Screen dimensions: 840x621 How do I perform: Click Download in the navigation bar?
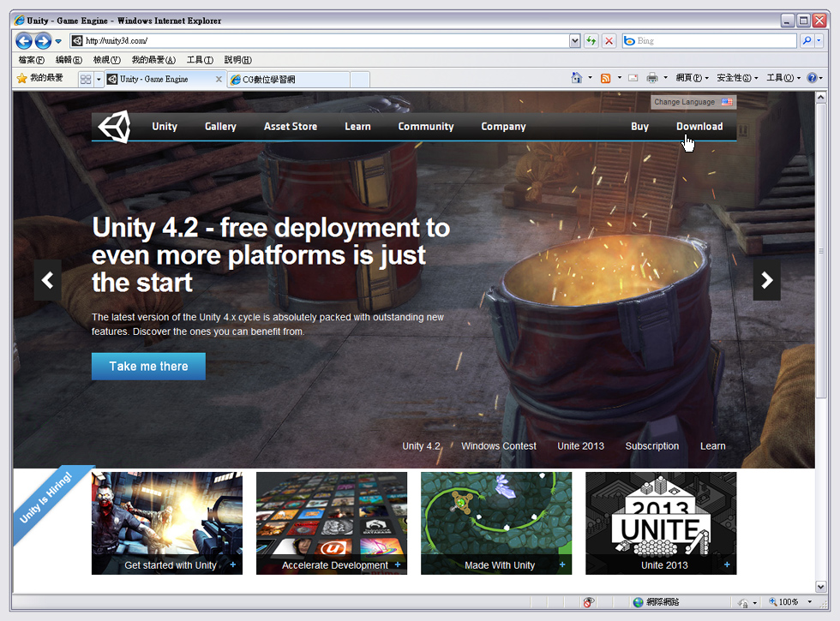(x=699, y=127)
